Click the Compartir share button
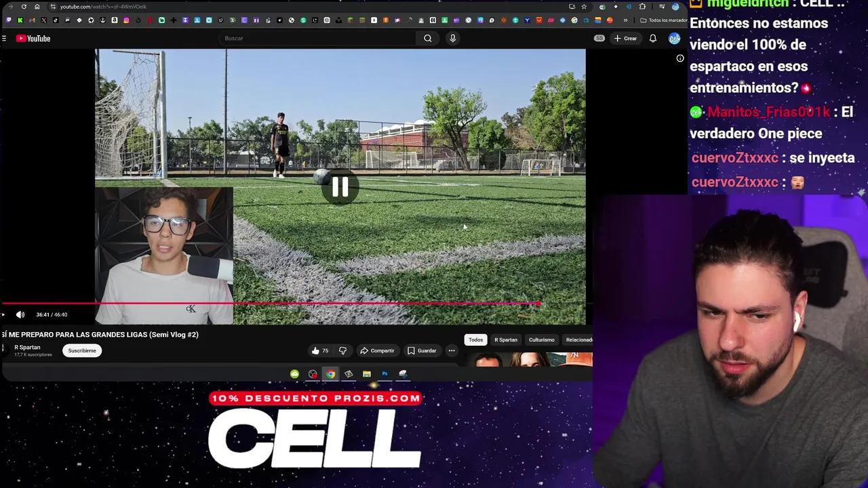The height and width of the screenshot is (488, 868). pos(377,350)
